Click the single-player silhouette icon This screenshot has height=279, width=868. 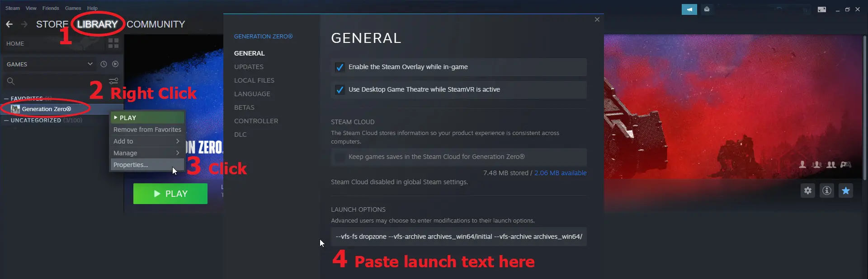802,164
